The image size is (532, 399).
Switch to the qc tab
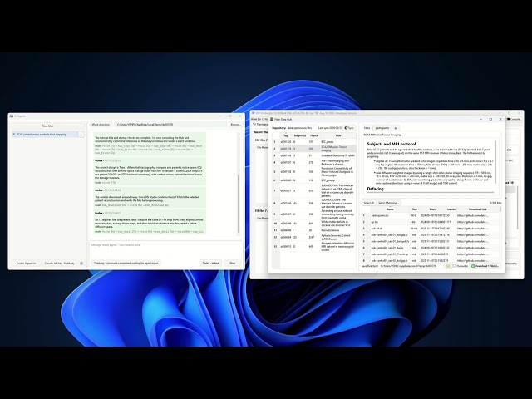(x=396, y=128)
